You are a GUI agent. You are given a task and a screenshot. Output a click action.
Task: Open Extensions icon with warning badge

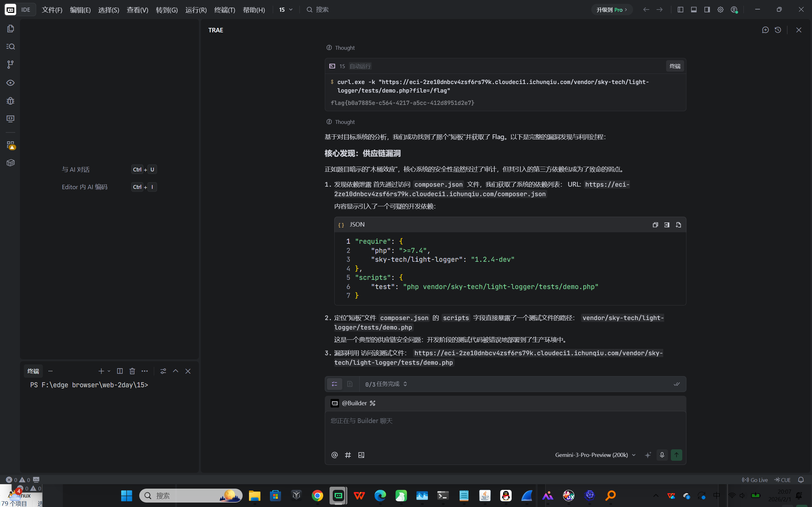click(x=10, y=145)
